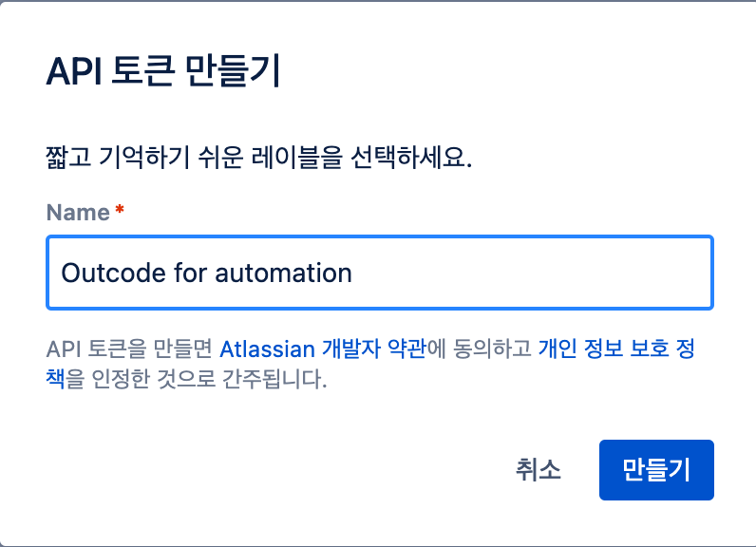This screenshot has width=756, height=547.
Task: Open the 개인 정보 보호 정책 link
Action: 617,349
